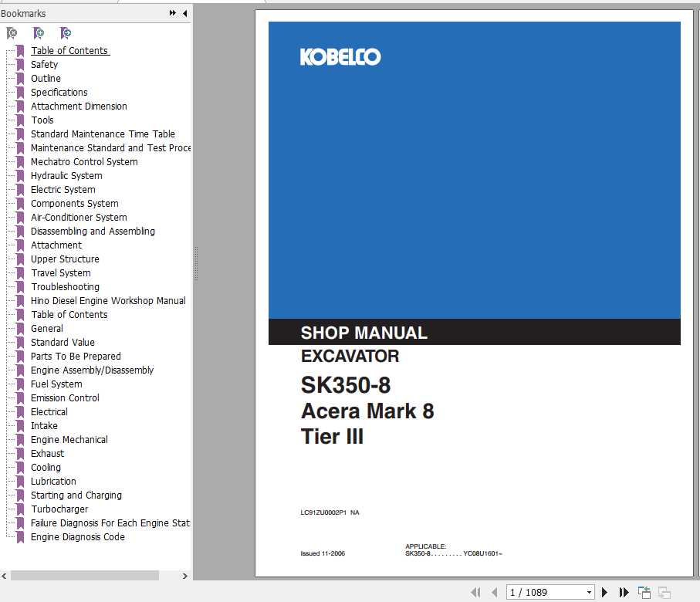Click the SK350-8 model title text

coord(346,385)
